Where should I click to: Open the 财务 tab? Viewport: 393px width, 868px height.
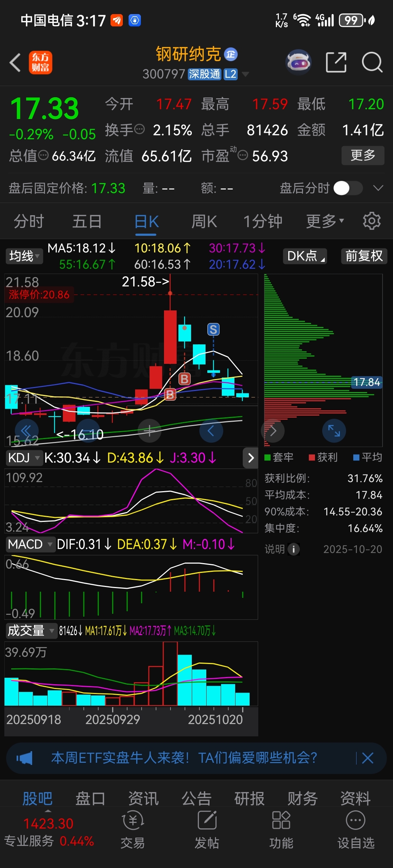tap(303, 799)
